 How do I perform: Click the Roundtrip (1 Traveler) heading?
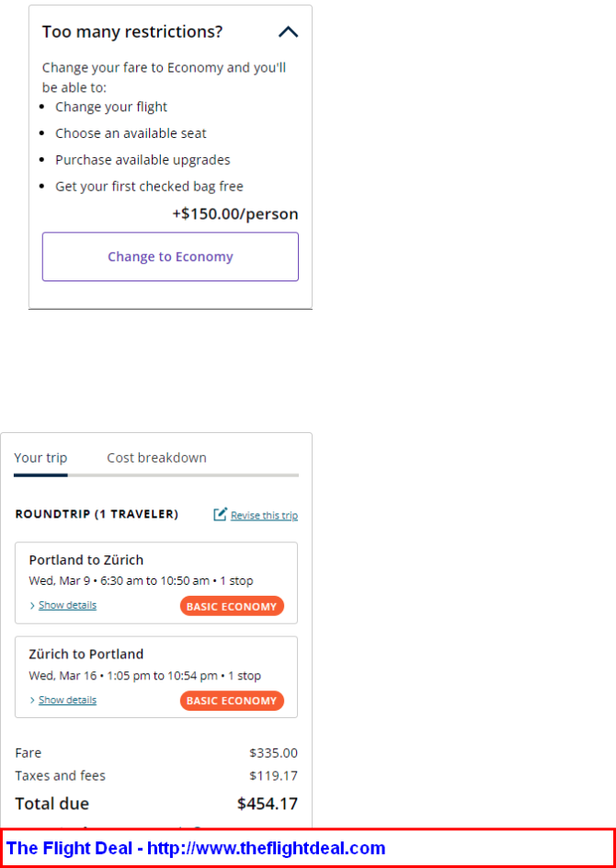point(97,514)
